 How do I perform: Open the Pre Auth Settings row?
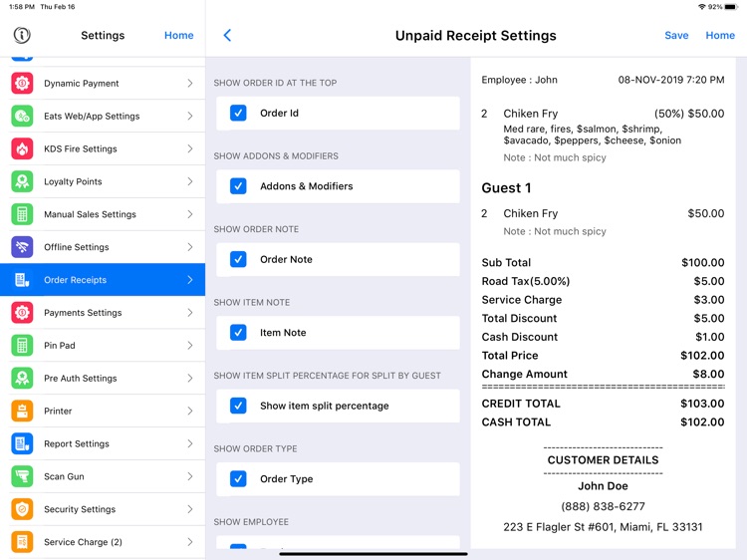[x=103, y=378]
